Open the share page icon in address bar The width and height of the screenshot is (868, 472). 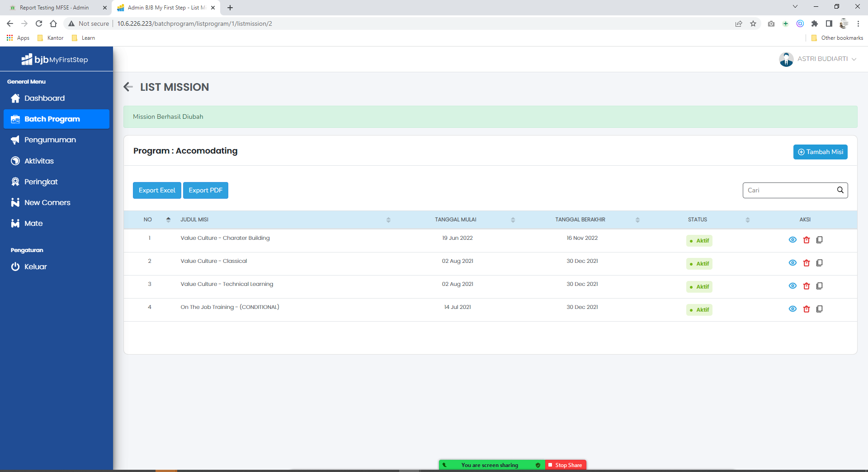point(739,23)
